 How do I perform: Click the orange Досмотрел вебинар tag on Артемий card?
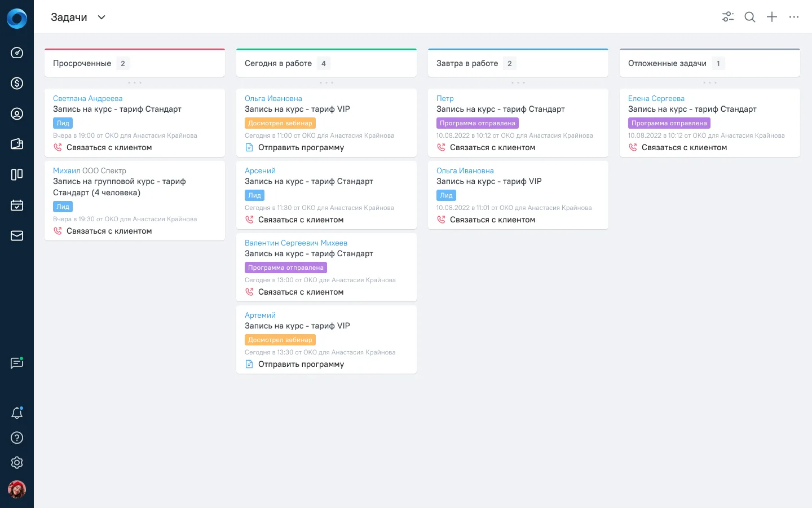[280, 340]
